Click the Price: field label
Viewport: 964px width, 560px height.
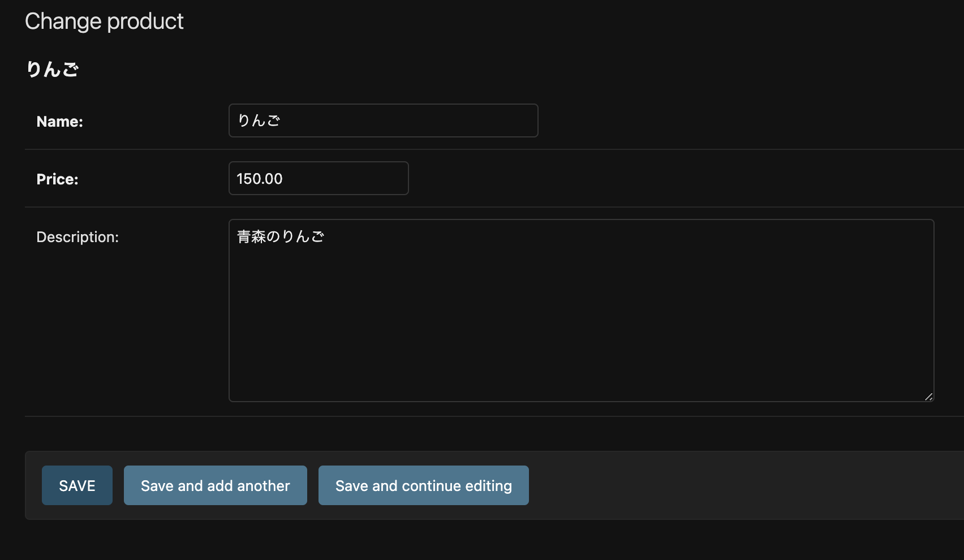click(x=57, y=179)
